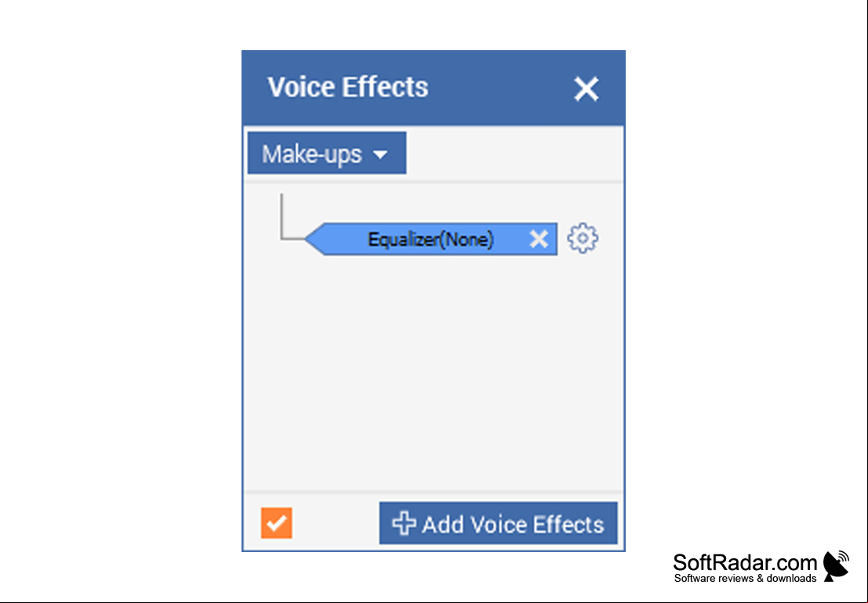Click the SoftRadar satellite dish icon
This screenshot has height=603, width=868.
[x=837, y=566]
